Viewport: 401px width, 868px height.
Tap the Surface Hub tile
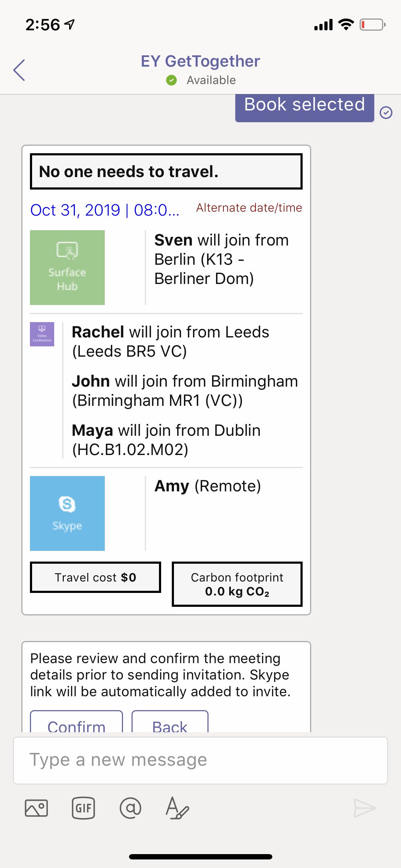67,268
